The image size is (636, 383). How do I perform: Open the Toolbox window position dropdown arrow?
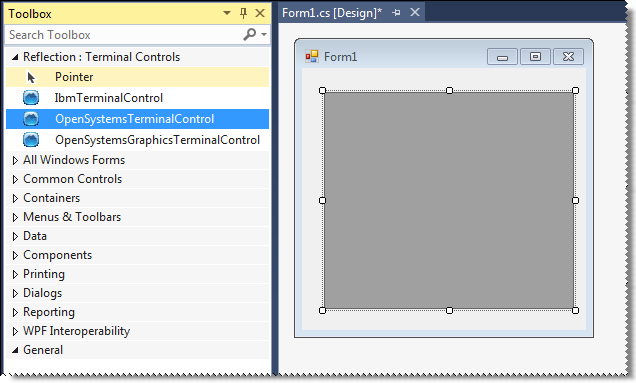point(227,13)
